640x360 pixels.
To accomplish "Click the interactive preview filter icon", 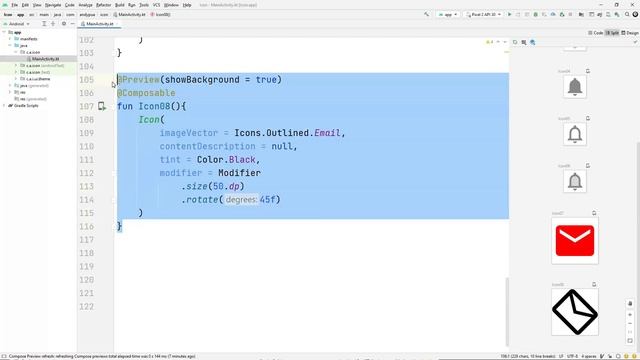I will (x=524, y=42).
